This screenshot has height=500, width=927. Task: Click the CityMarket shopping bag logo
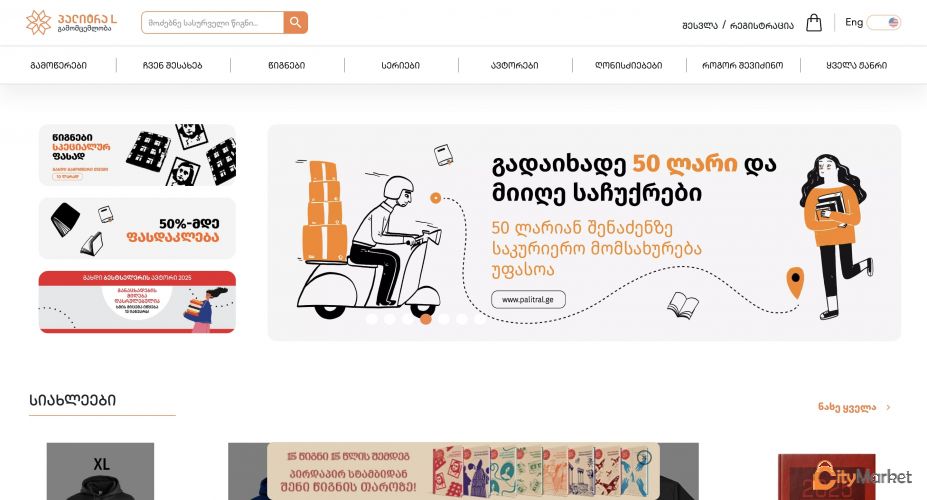(x=825, y=476)
